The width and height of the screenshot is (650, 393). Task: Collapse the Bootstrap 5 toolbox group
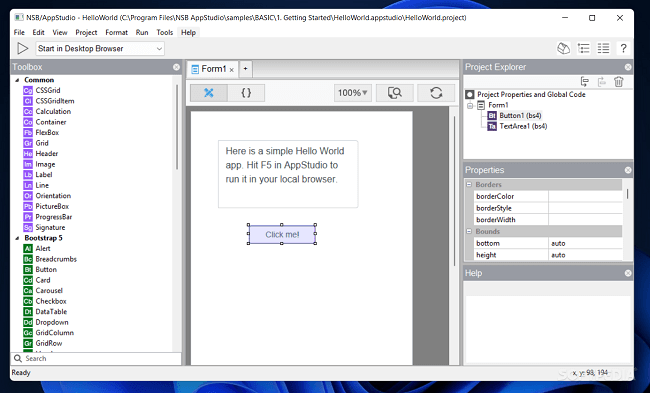(17, 238)
